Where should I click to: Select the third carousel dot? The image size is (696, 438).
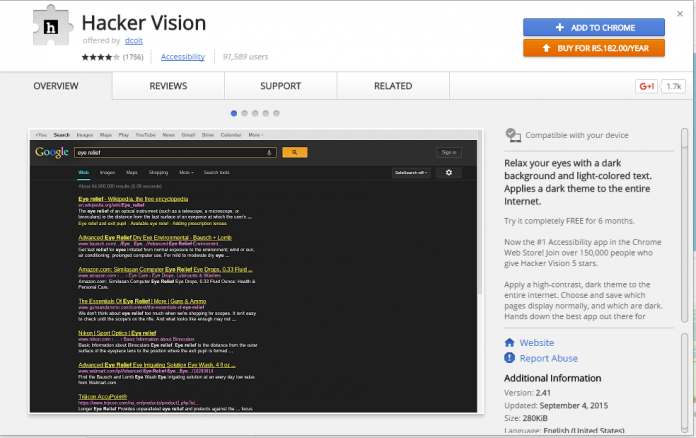click(x=255, y=113)
